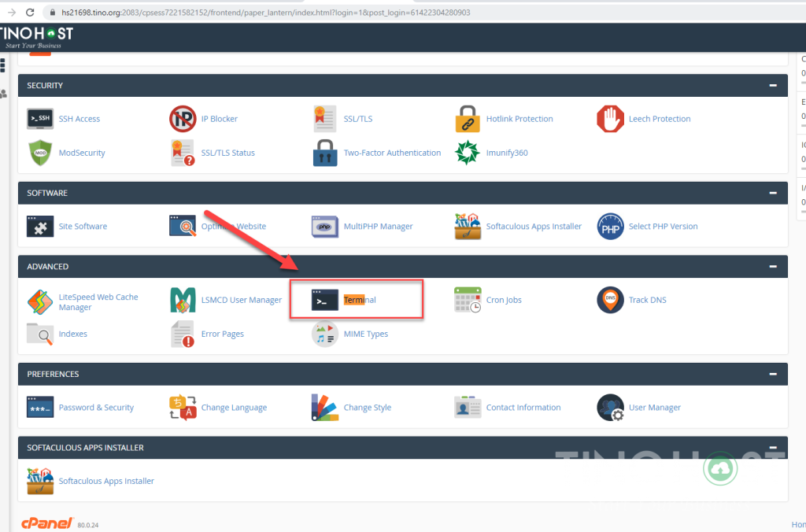
Task: Click the Track DNS pin icon
Action: click(x=610, y=300)
